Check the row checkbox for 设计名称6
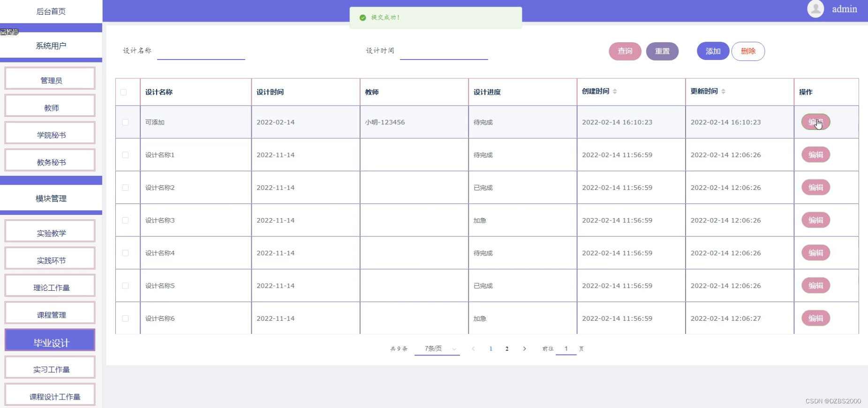The height and width of the screenshot is (408, 868). pos(125,318)
